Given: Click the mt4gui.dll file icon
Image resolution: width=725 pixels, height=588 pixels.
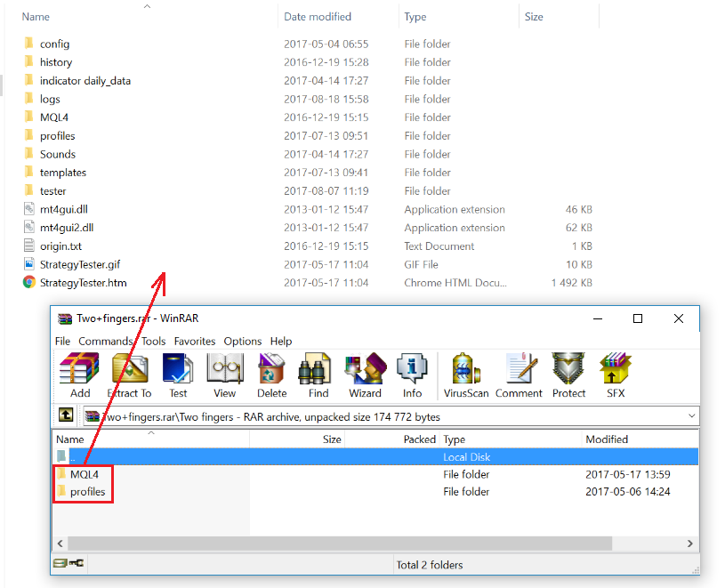Looking at the screenshot, I should [x=29, y=208].
